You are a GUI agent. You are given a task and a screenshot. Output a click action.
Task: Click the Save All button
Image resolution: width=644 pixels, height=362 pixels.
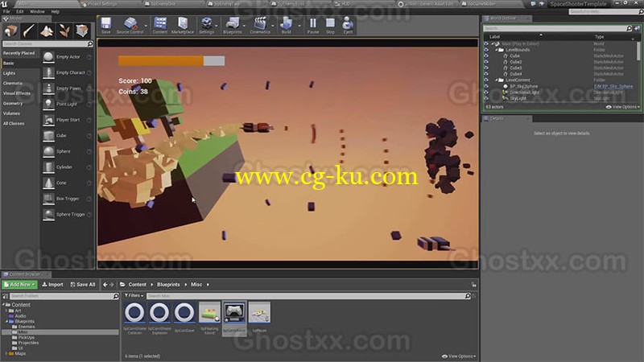click(83, 285)
